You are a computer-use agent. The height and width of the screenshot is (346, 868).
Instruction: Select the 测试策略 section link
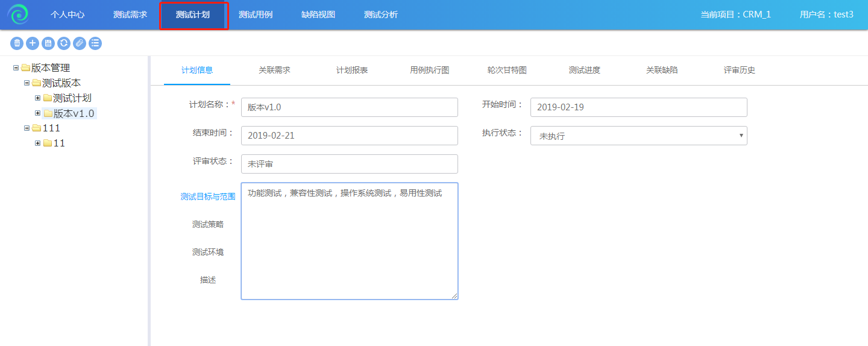207,224
